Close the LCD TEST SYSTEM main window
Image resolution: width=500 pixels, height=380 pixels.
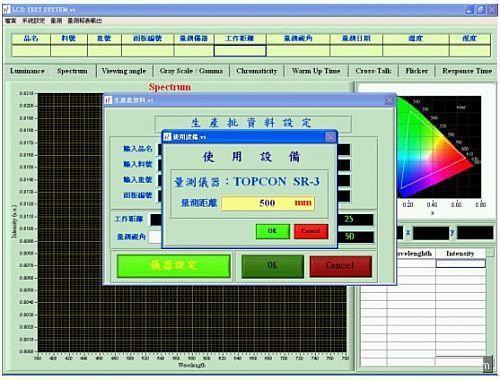(492, 10)
